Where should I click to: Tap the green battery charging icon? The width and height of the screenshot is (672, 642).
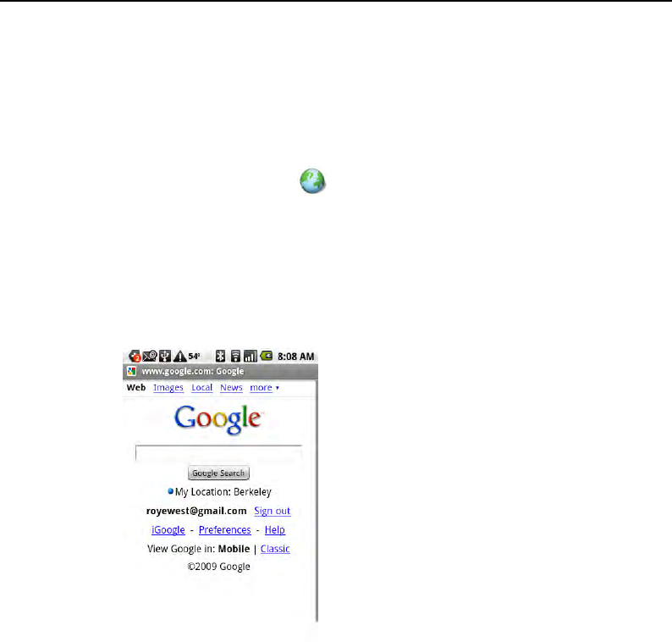(266, 356)
